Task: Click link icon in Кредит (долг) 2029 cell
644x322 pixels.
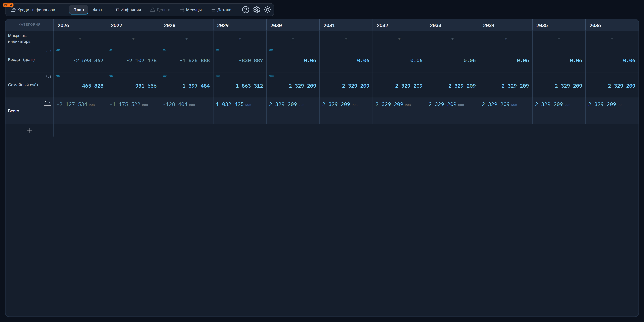Action: [218, 50]
